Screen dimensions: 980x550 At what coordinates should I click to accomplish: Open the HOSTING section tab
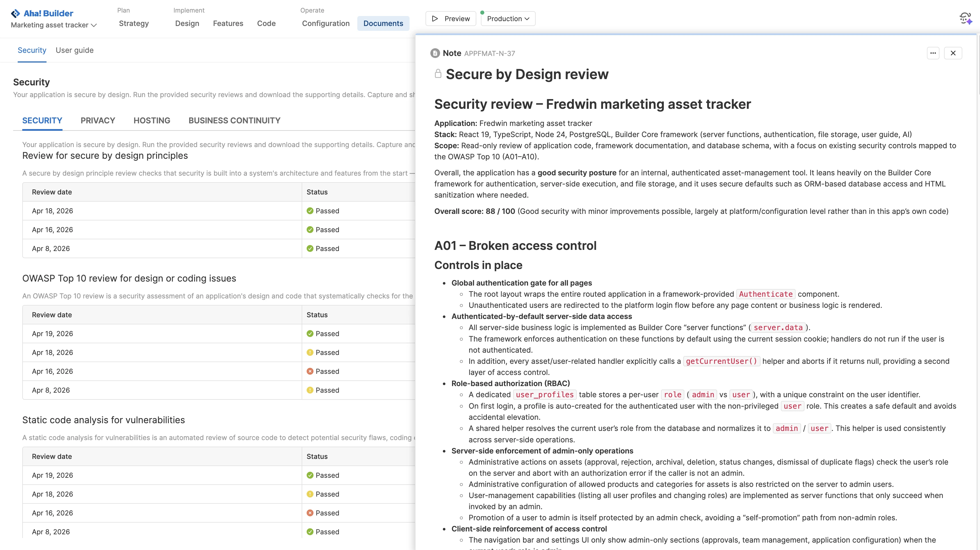click(152, 121)
